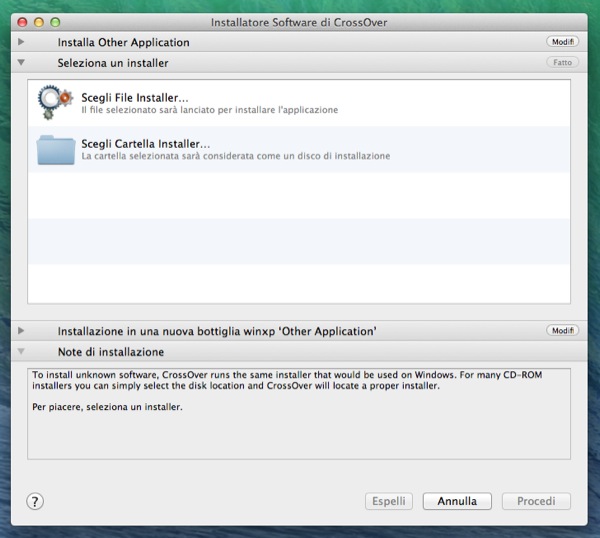Viewport: 600px width, 538px height.
Task: Click the folder icon for Scegli Cartella Installer
Action: pyautogui.click(x=56, y=150)
